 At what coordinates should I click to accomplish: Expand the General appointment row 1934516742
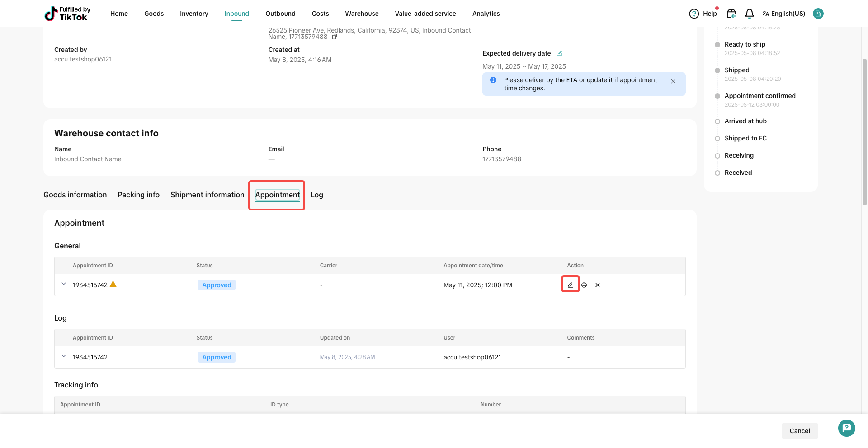point(64,284)
